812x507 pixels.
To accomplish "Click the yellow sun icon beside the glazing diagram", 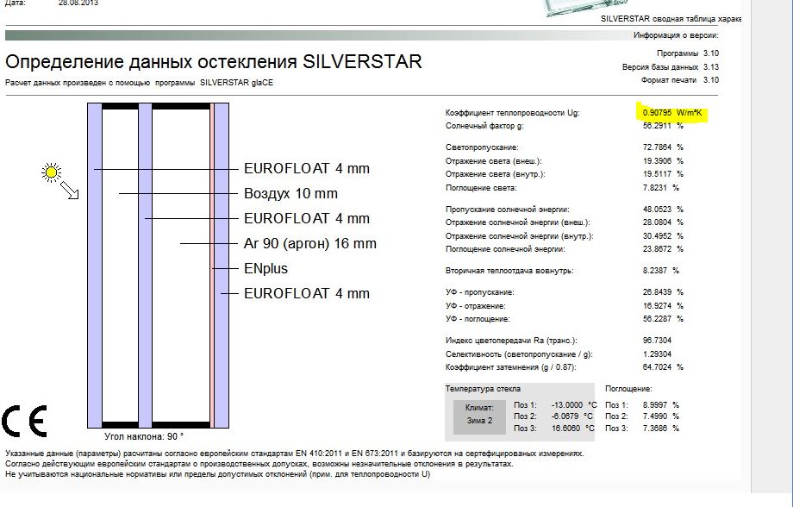I will tap(51, 172).
